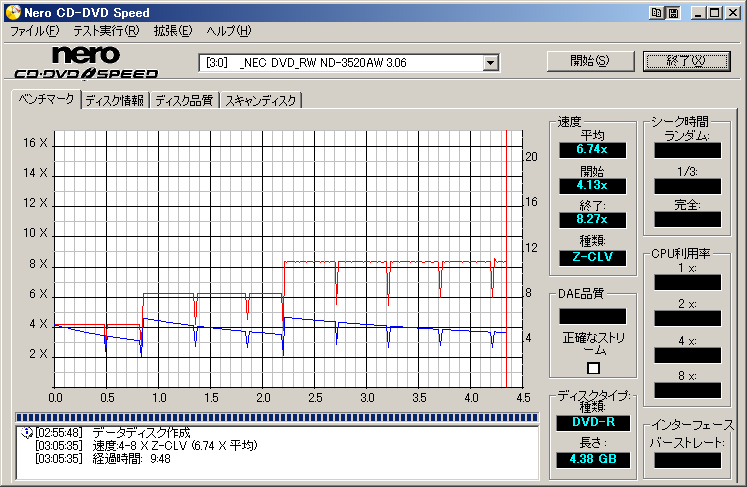This screenshot has height=487, width=747.
Task: Open the ファイル(F) menu
Action: (x=34, y=31)
